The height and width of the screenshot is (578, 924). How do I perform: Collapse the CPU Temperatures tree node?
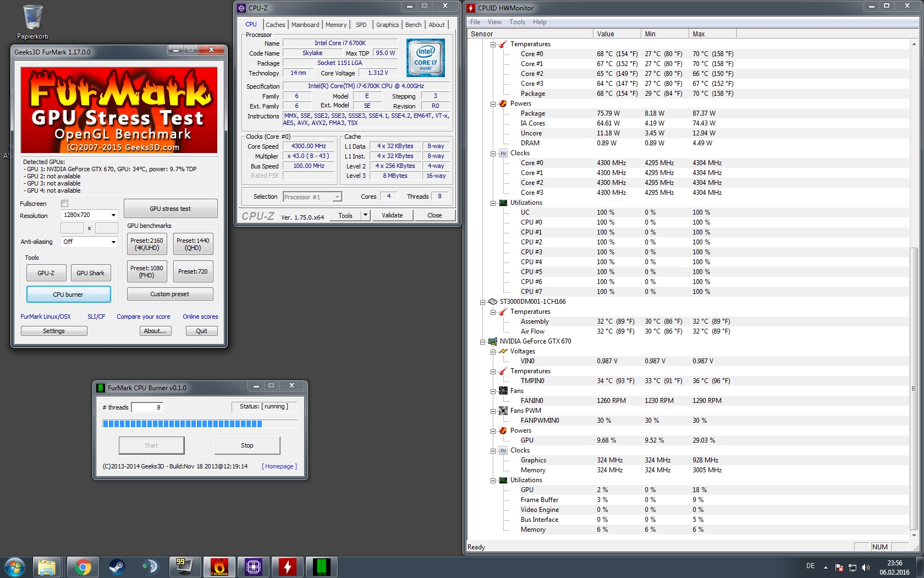point(493,44)
